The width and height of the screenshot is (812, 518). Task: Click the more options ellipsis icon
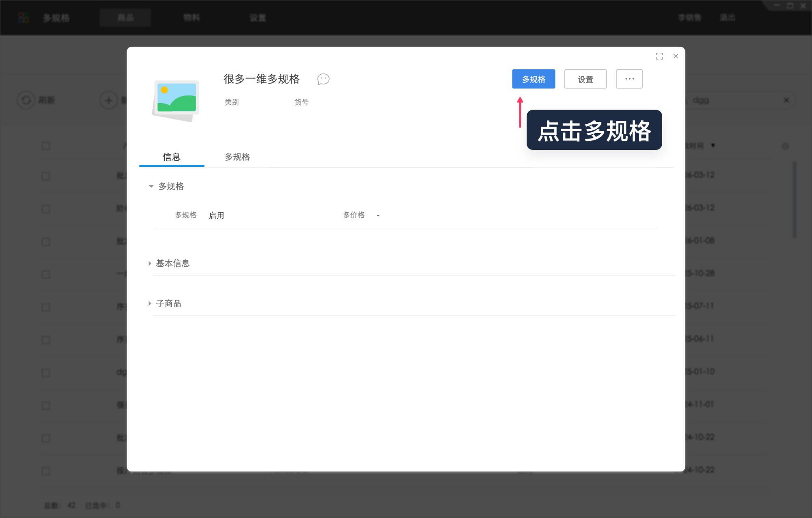(629, 79)
